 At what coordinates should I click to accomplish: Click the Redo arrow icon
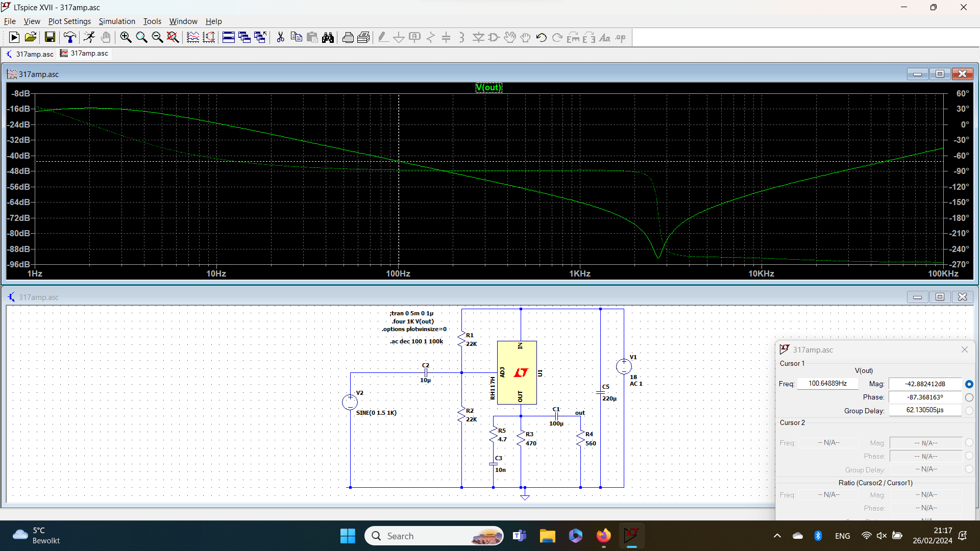[557, 37]
